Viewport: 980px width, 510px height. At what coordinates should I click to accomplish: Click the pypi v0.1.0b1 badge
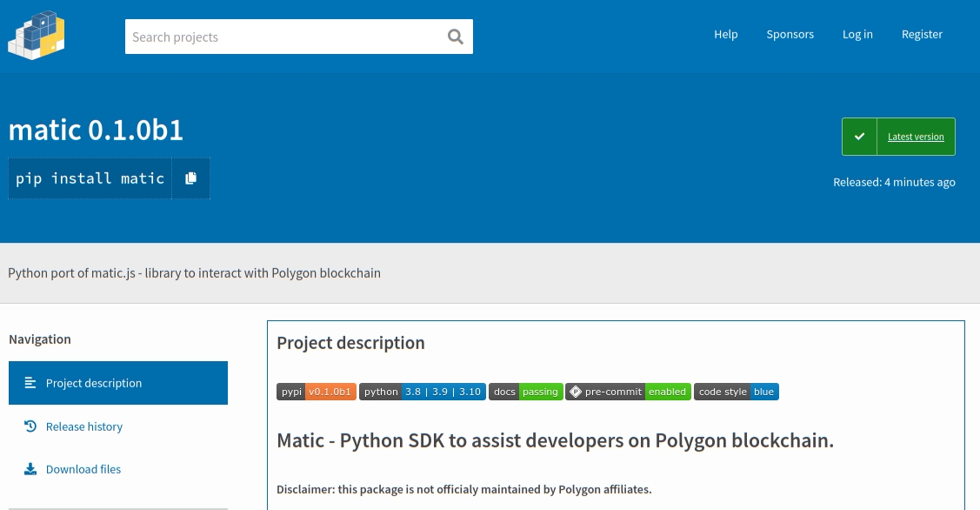[x=317, y=392]
